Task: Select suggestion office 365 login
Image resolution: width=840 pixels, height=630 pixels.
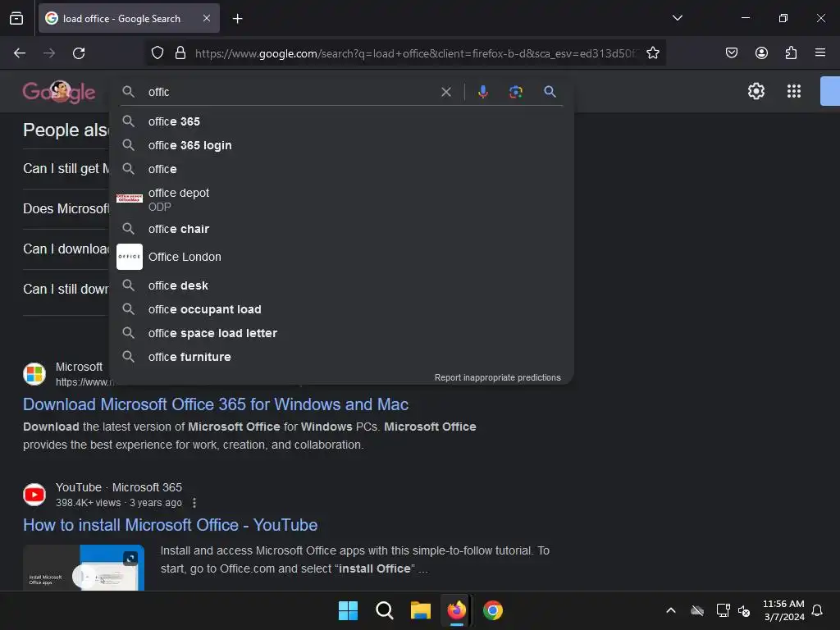Action: pyautogui.click(x=341, y=145)
